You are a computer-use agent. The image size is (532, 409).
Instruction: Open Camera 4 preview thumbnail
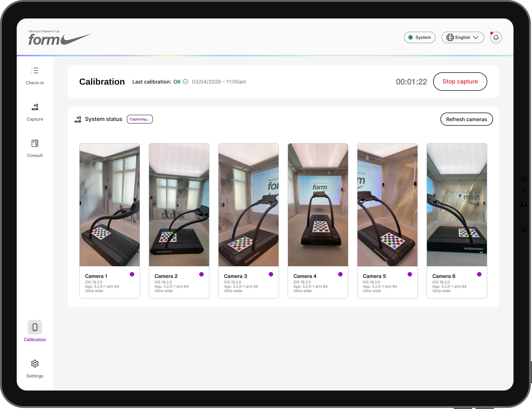tap(318, 205)
